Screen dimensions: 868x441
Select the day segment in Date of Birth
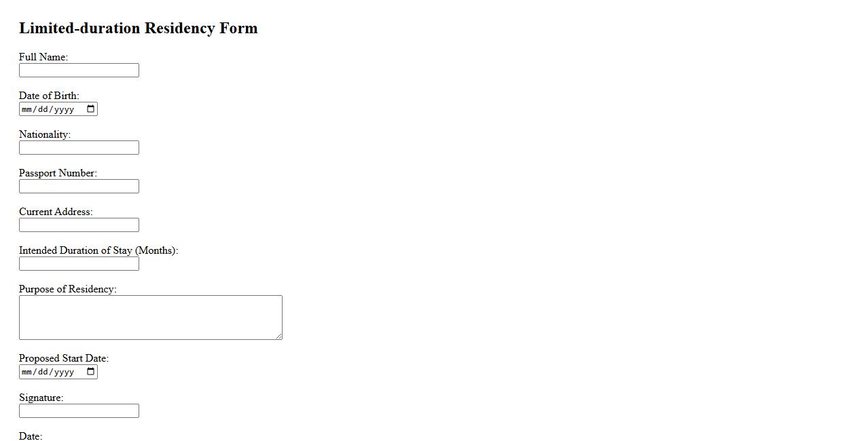[43, 109]
